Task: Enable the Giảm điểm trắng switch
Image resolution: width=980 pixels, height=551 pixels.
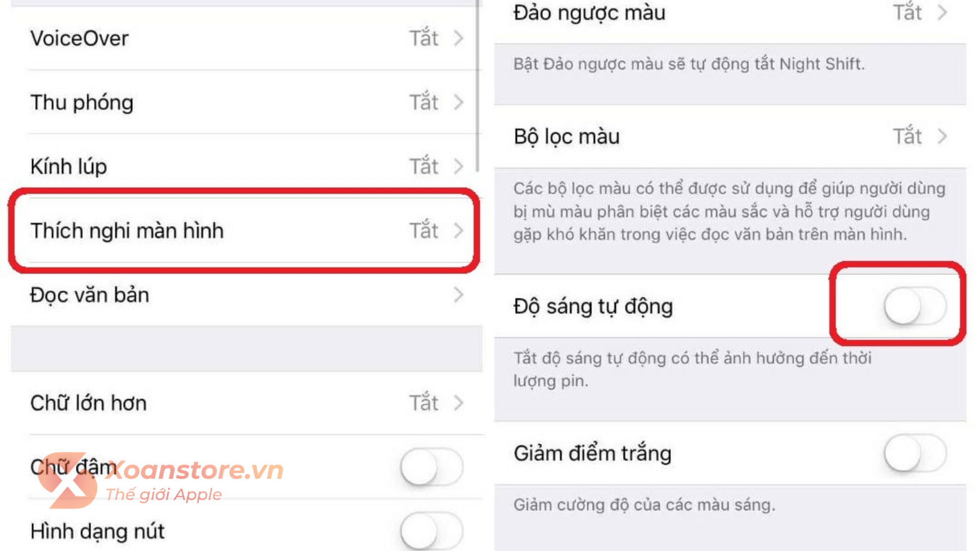Action: (916, 453)
